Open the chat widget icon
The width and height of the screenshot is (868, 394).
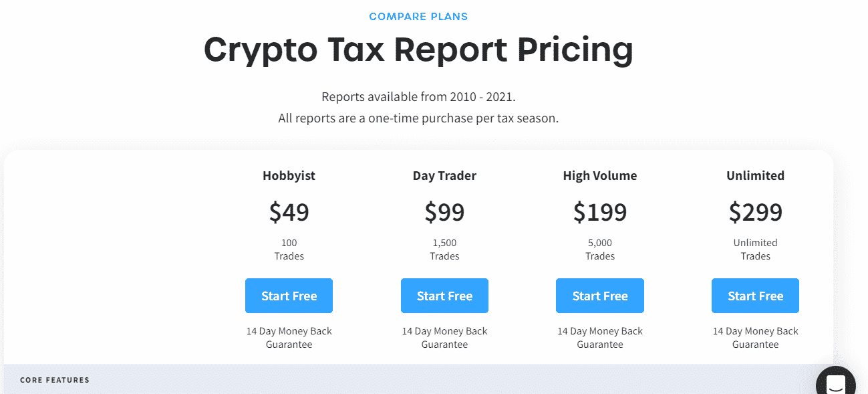click(x=835, y=384)
